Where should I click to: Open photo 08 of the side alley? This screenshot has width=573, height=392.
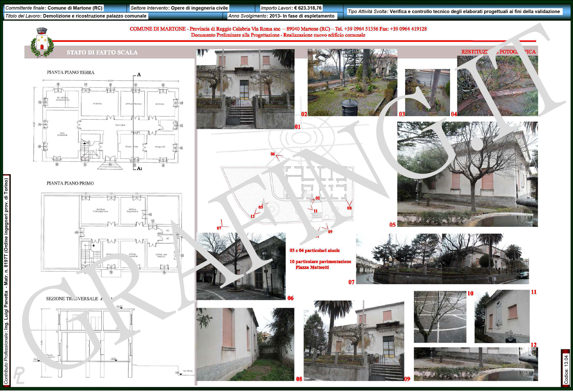(245, 345)
